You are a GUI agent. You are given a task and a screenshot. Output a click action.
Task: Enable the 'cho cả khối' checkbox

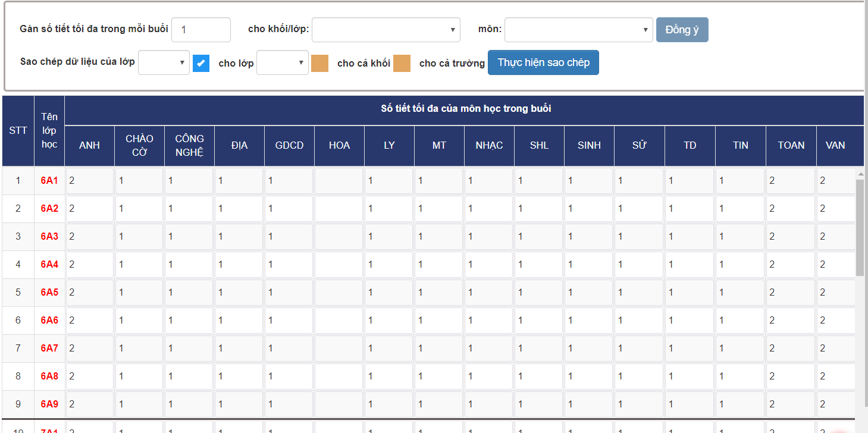[x=319, y=63]
